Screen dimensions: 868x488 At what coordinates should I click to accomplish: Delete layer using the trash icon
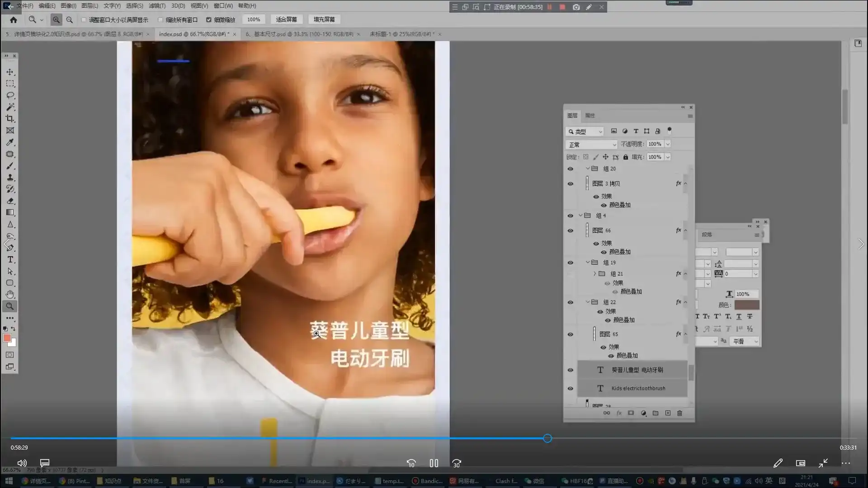coord(679,413)
